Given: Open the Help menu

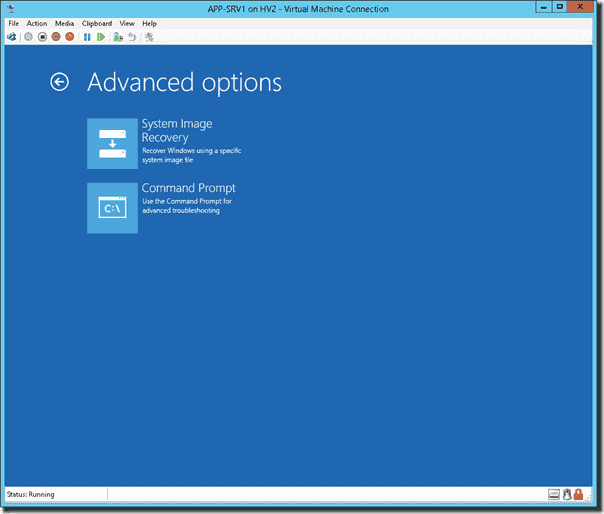Looking at the screenshot, I should [x=149, y=24].
